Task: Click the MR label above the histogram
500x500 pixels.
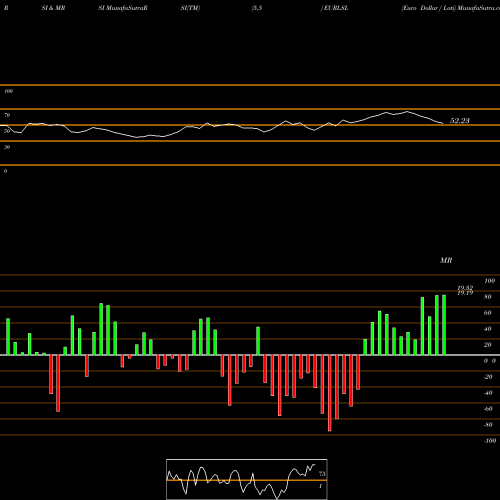Action: click(446, 260)
